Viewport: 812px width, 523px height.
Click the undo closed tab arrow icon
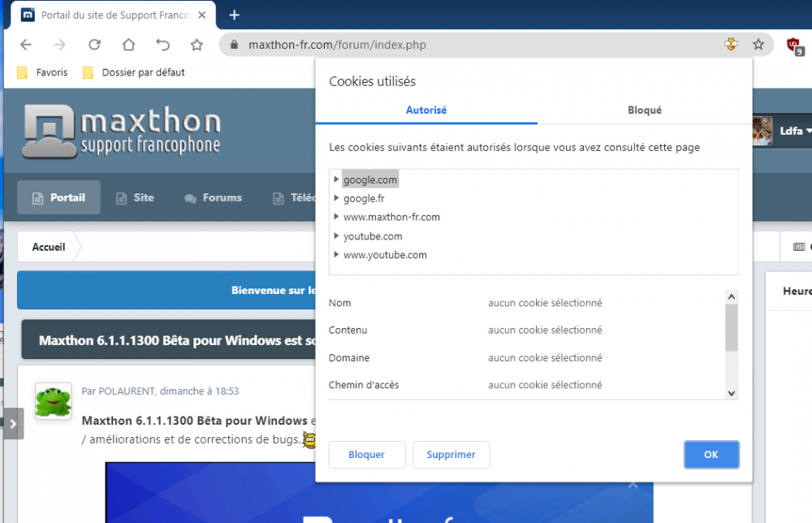pyautogui.click(x=162, y=45)
